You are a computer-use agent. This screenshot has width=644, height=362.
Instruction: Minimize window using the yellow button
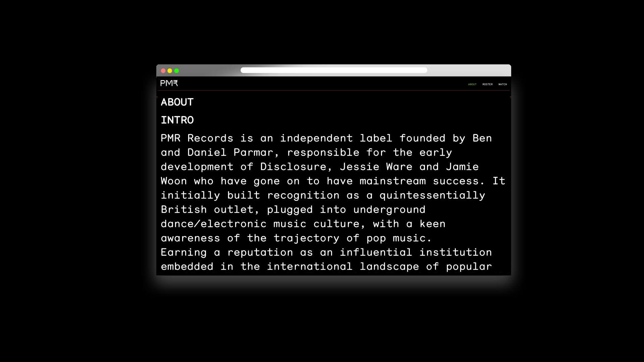(170, 71)
